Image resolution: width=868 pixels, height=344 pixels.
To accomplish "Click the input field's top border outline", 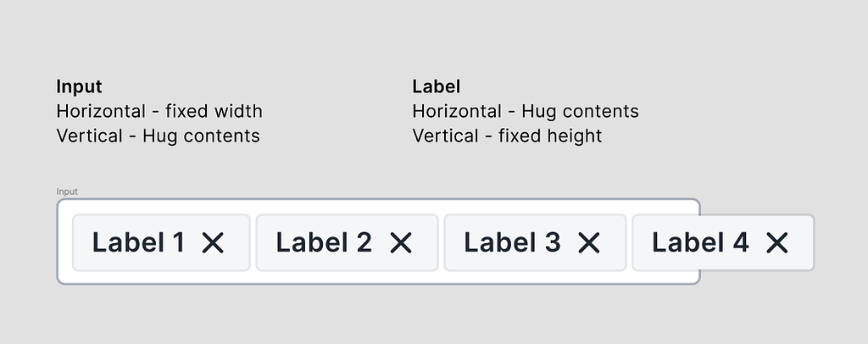I will click(x=339, y=200).
